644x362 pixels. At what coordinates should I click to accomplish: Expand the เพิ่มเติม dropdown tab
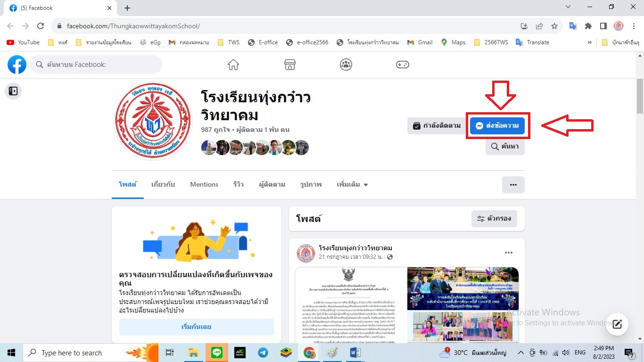pyautogui.click(x=352, y=185)
